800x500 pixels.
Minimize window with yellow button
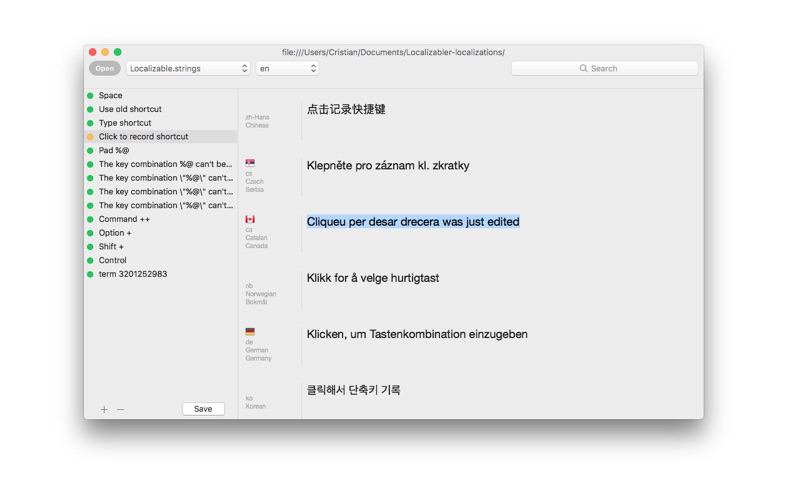pos(105,52)
